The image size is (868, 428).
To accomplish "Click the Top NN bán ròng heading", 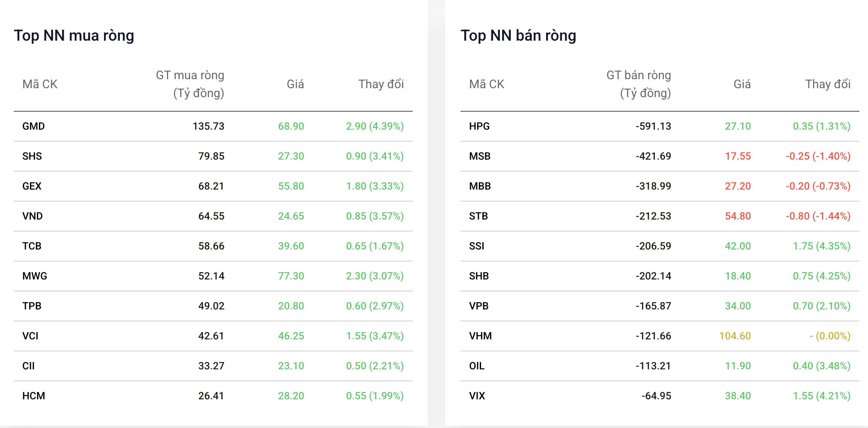I will pyautogui.click(x=518, y=36).
